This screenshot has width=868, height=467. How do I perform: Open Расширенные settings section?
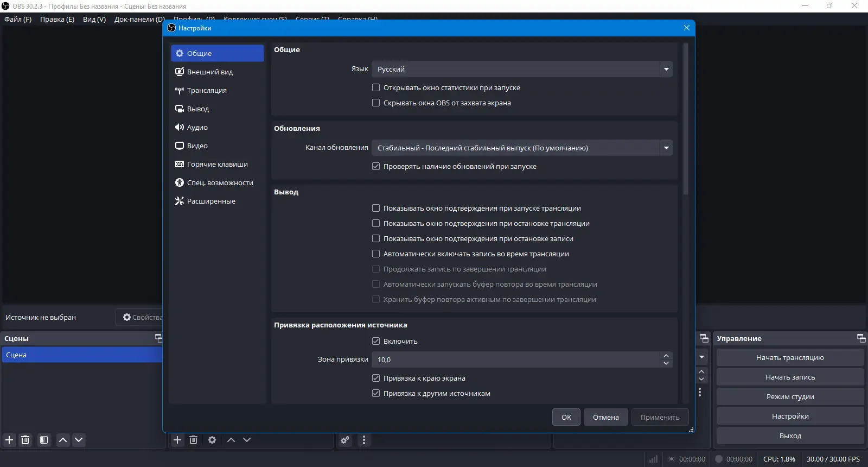click(x=217, y=201)
